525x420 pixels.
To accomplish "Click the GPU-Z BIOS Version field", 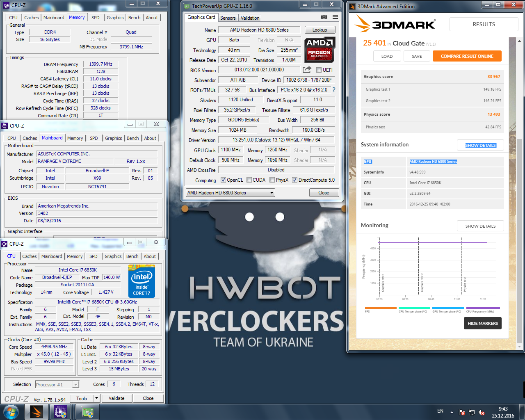I will click(259, 70).
